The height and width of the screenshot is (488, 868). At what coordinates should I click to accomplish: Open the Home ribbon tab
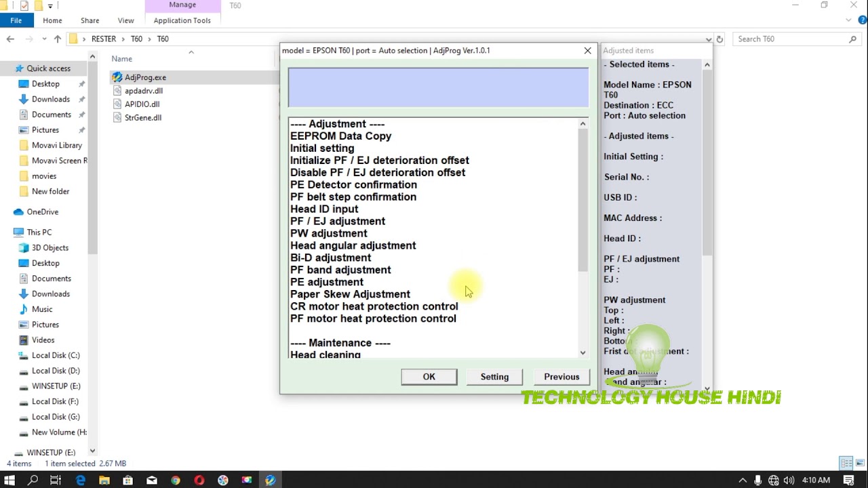(52, 21)
